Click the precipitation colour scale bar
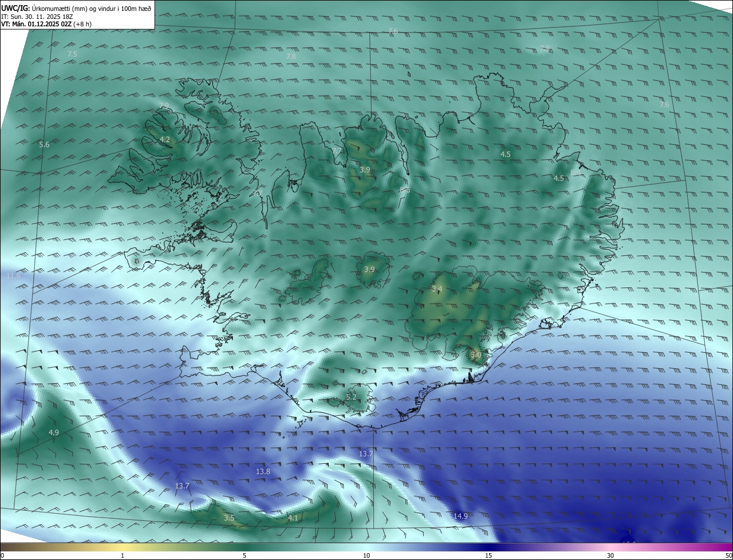733x560 pixels. tap(366, 547)
